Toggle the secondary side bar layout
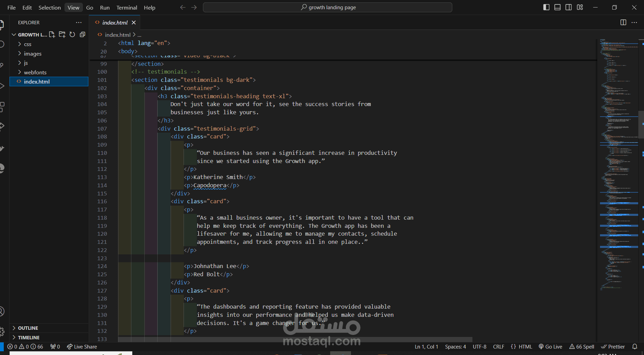The height and width of the screenshot is (355, 644). [569, 7]
